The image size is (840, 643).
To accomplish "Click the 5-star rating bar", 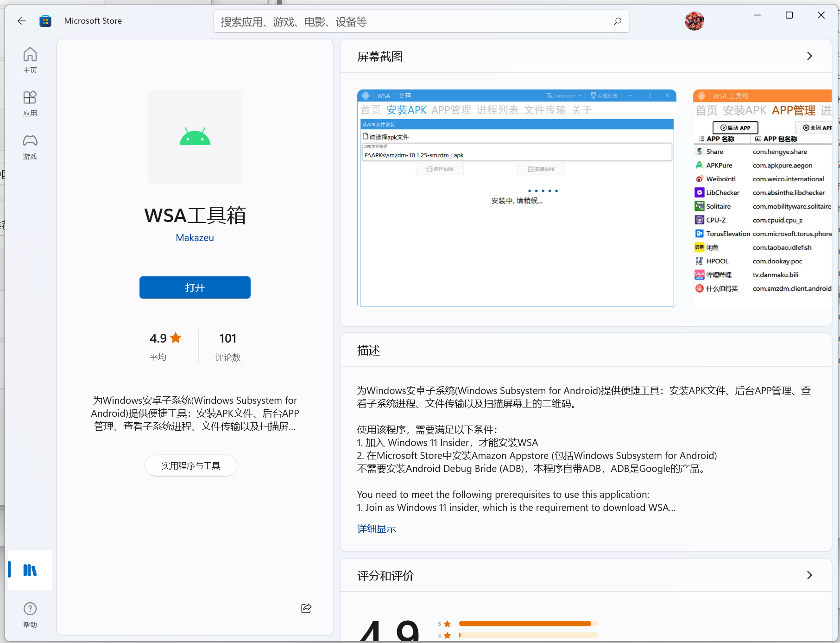I will [528, 624].
